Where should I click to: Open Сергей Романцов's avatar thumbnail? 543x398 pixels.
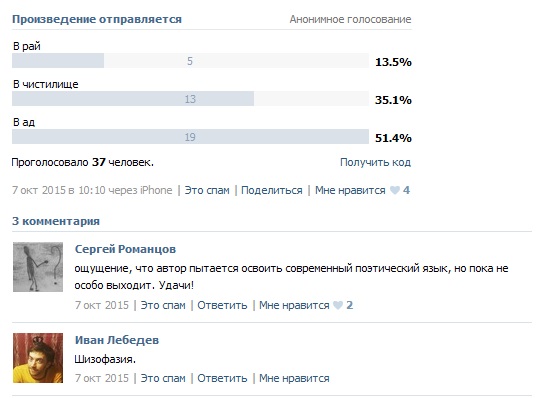(38, 267)
